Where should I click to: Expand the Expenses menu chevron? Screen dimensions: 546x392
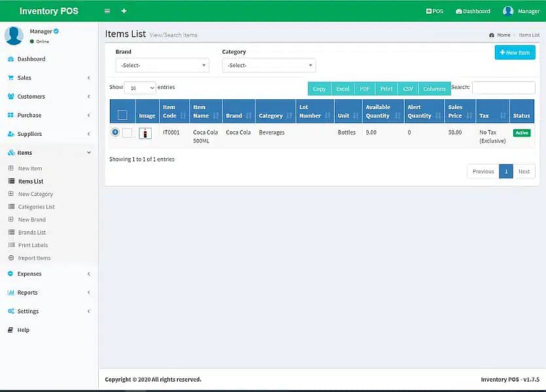click(89, 274)
